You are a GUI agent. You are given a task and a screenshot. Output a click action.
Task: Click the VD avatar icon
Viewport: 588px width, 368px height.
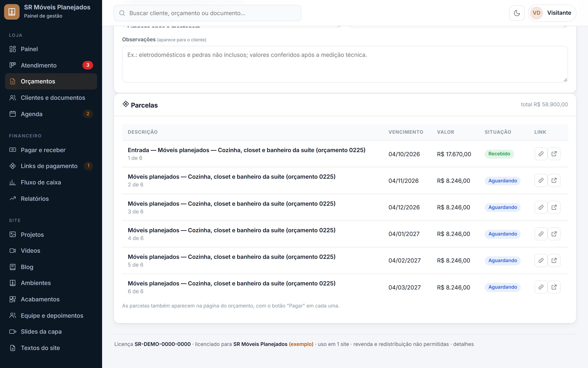[537, 13]
